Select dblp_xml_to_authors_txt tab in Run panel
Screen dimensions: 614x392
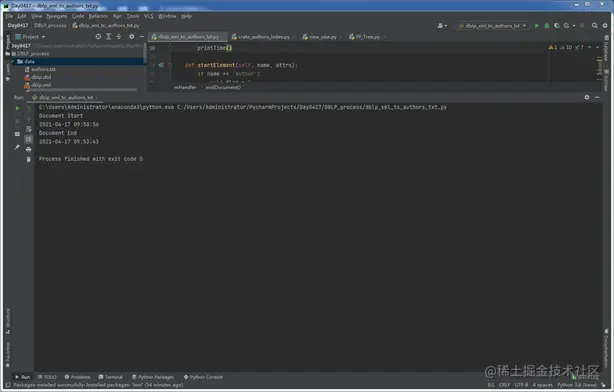65,97
